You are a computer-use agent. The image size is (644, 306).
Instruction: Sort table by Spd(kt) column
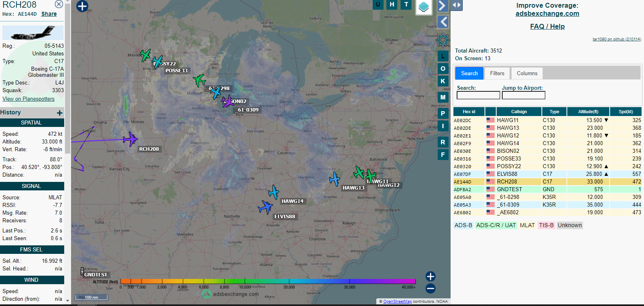pyautogui.click(x=625, y=112)
